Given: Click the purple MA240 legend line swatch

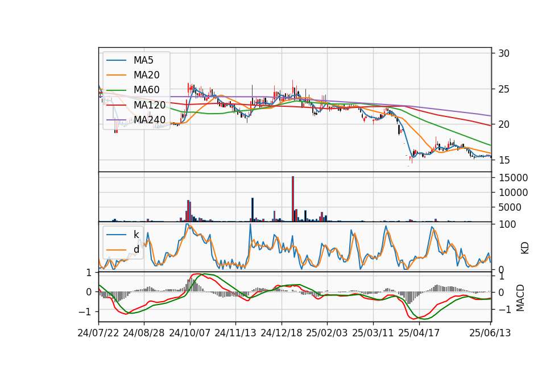Looking at the screenshot, I should pyautogui.click(x=116, y=120).
